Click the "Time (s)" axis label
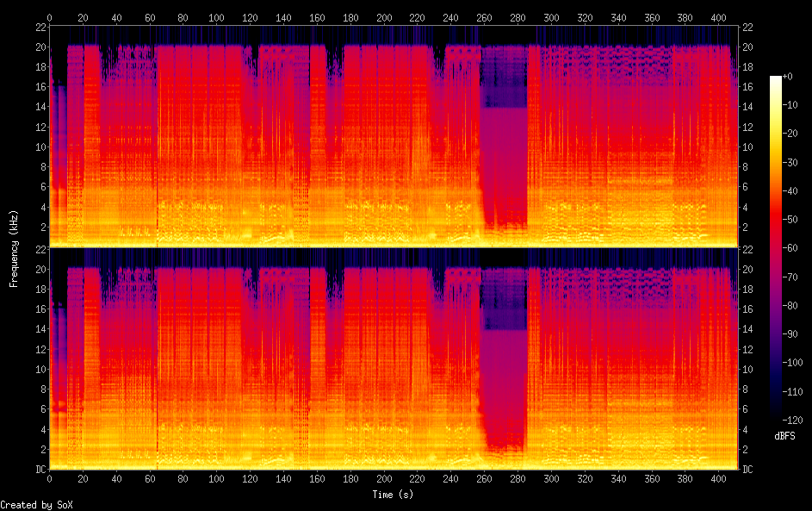Viewport: 812px width, 511px height. [394, 495]
